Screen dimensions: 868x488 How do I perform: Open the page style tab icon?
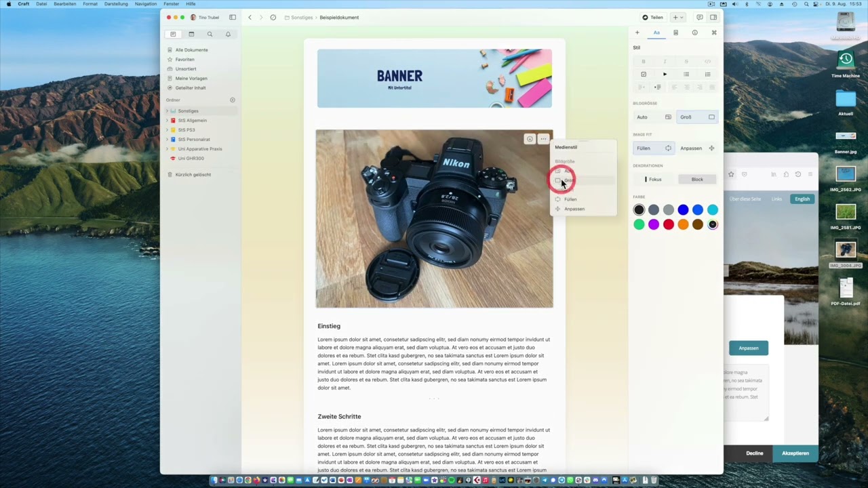675,33
